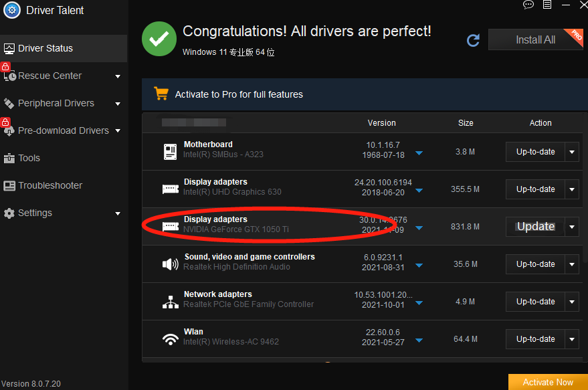Open the Troubleshooter section
Screen dimensions: 588x390
pyautogui.click(x=64, y=185)
